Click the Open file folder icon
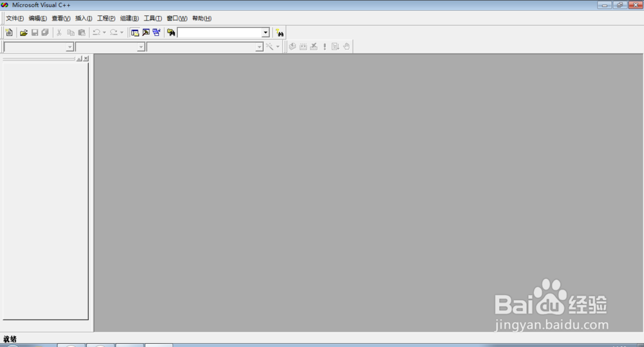Image resolution: width=644 pixels, height=347 pixels. [x=24, y=32]
